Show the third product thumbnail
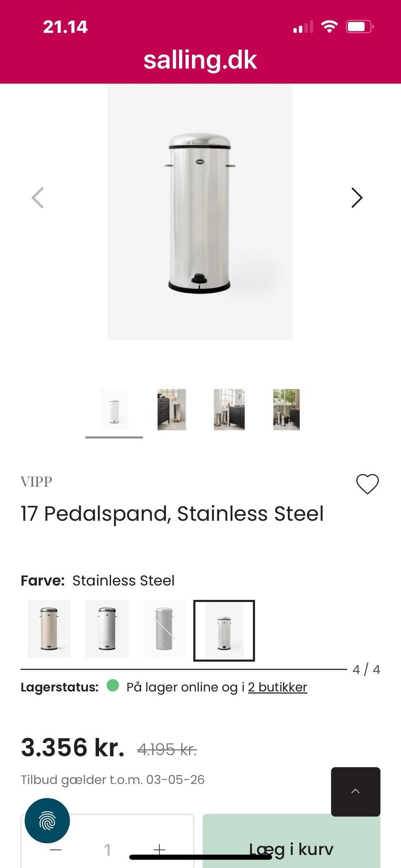This screenshot has width=401, height=868. coord(229,410)
